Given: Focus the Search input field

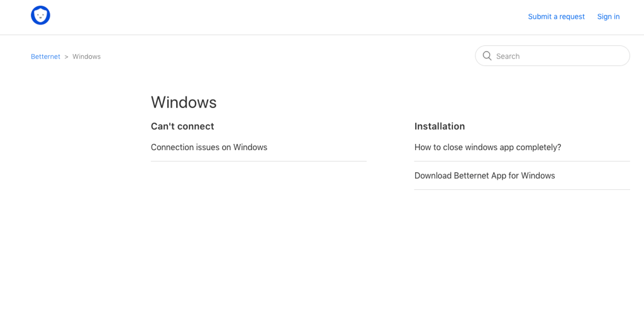Looking at the screenshot, I should pyautogui.click(x=552, y=56).
